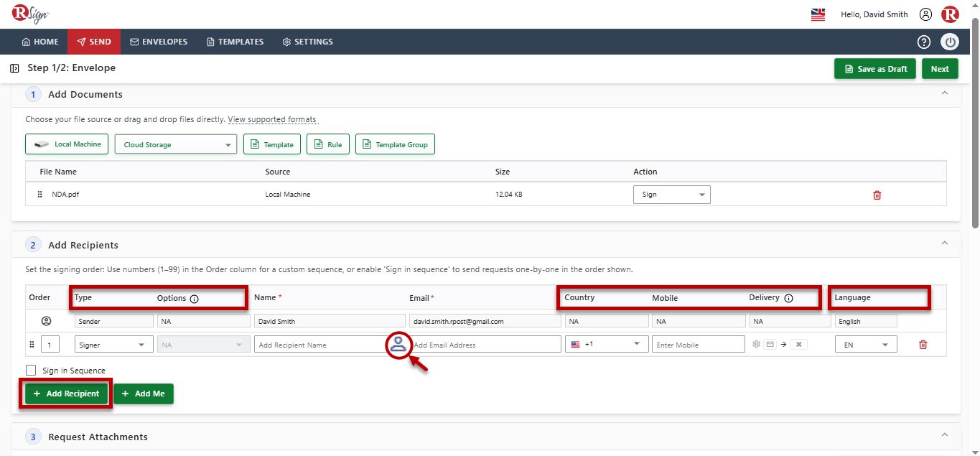
Task: Click the delivery X icon
Action: point(799,345)
